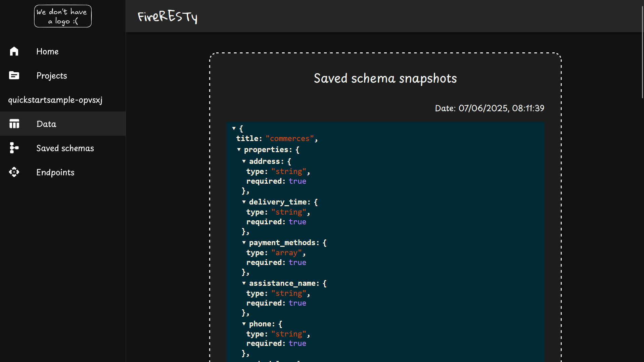
Task: Collapse the root JSON object
Action: (x=234, y=129)
